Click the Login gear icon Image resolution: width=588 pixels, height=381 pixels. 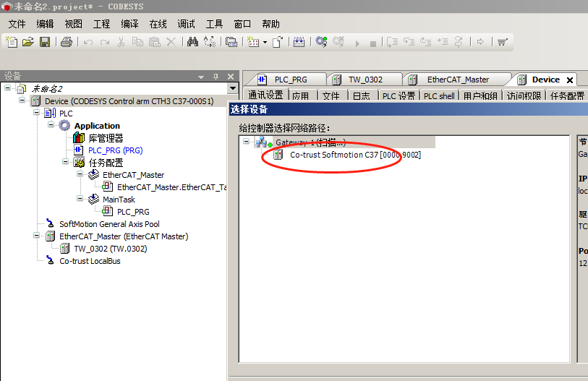point(321,42)
